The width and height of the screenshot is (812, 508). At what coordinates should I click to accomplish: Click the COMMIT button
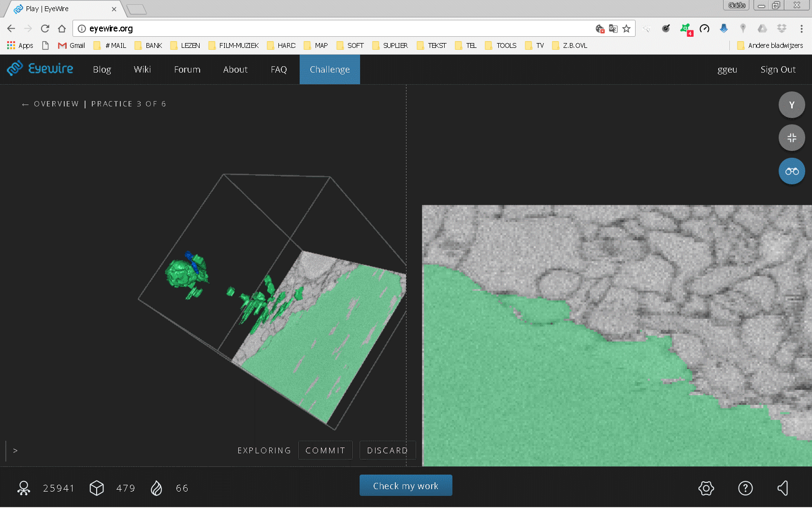325,450
